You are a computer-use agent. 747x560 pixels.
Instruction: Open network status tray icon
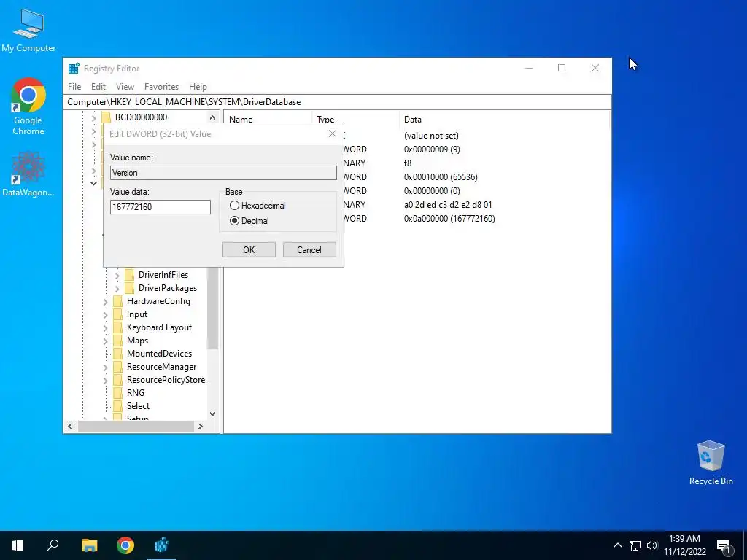pyautogui.click(x=635, y=545)
